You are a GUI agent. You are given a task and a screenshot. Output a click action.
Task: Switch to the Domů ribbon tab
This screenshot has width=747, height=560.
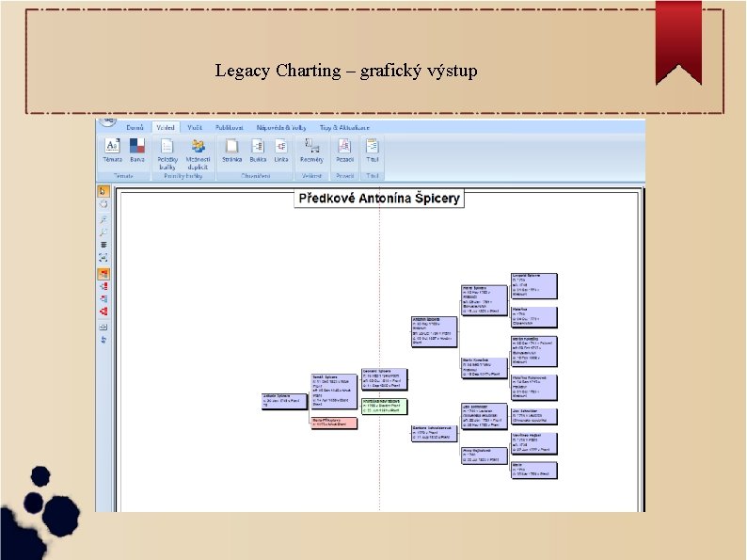pos(135,128)
